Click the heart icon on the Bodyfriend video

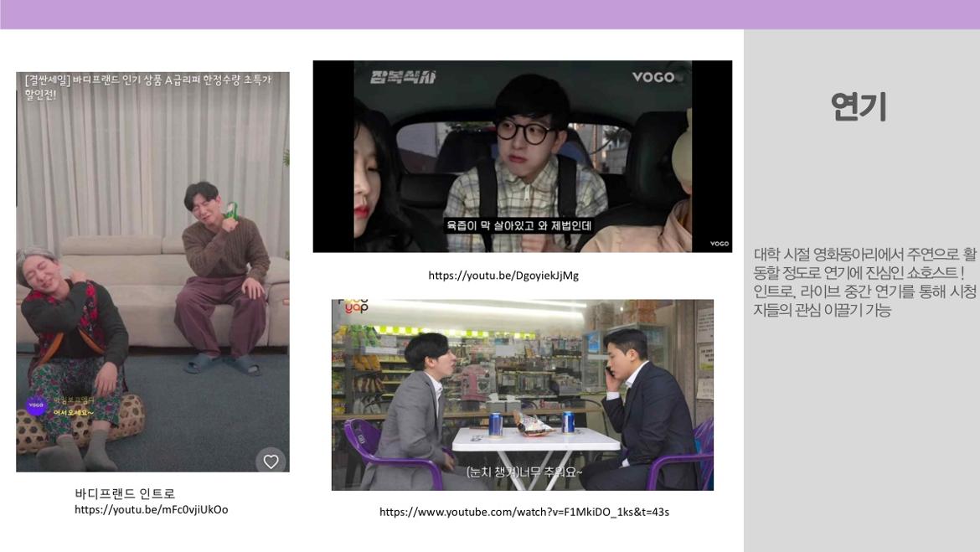point(271,462)
